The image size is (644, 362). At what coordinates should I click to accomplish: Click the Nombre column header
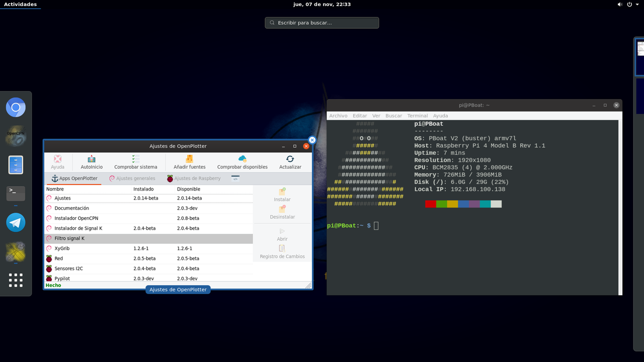click(55, 189)
